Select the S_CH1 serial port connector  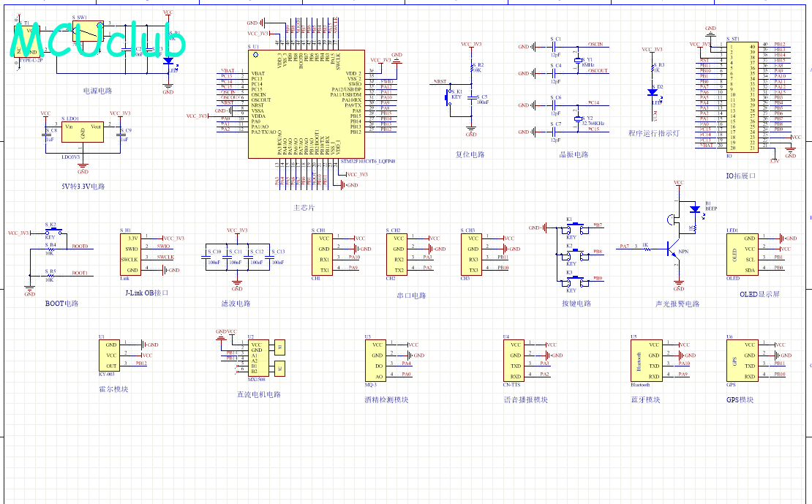(325, 254)
